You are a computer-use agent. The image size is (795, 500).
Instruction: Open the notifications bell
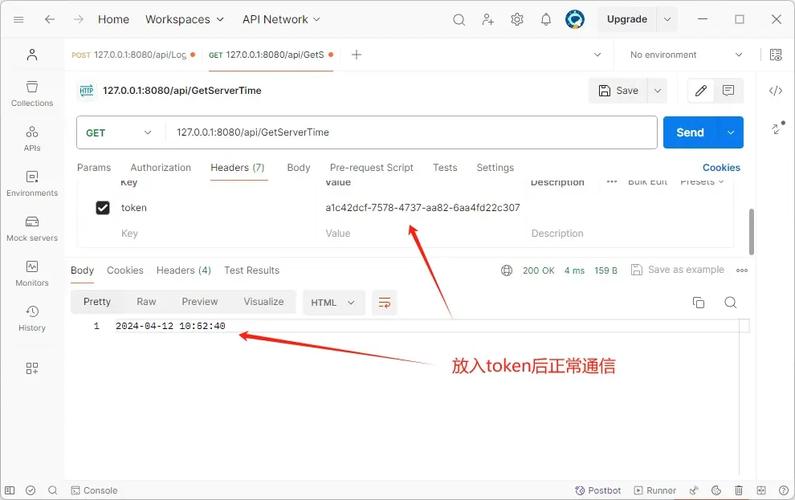(546, 20)
